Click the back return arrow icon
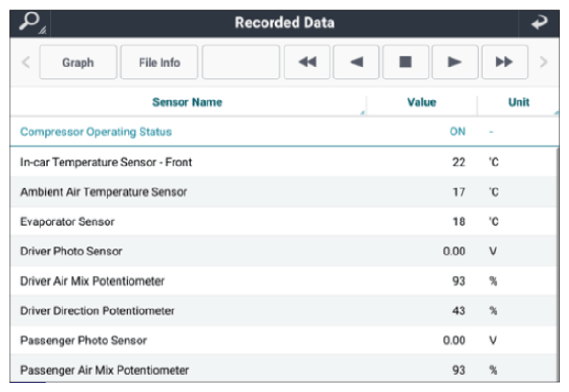569x392 pixels. 539,23
